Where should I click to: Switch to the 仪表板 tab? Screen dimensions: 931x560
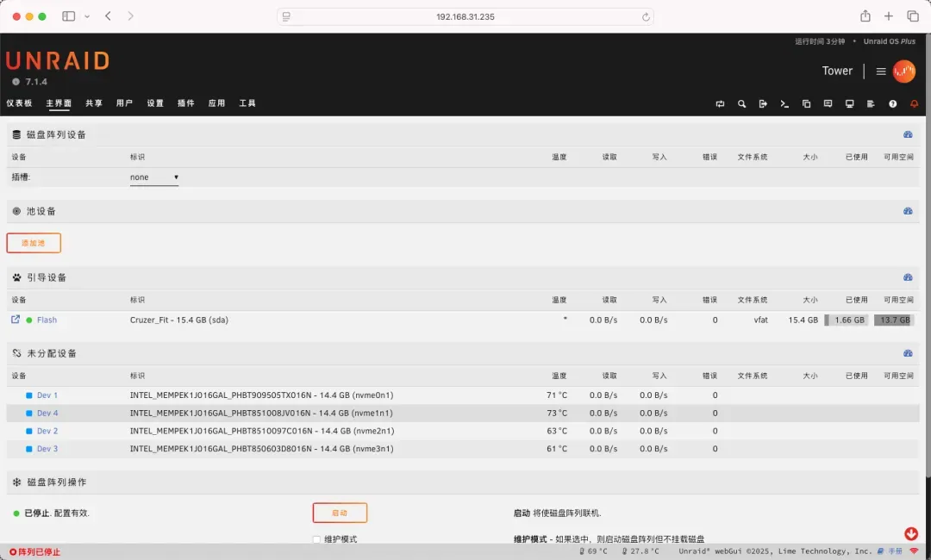pos(19,103)
